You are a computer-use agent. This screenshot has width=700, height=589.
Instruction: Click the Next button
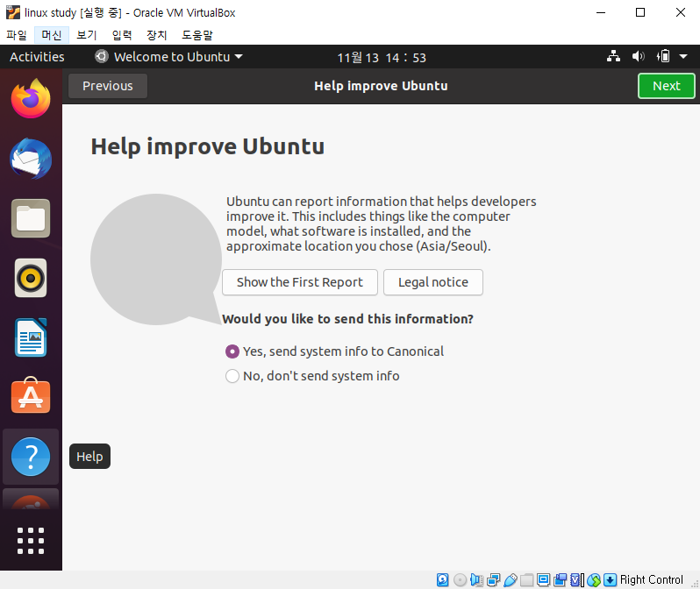point(666,86)
